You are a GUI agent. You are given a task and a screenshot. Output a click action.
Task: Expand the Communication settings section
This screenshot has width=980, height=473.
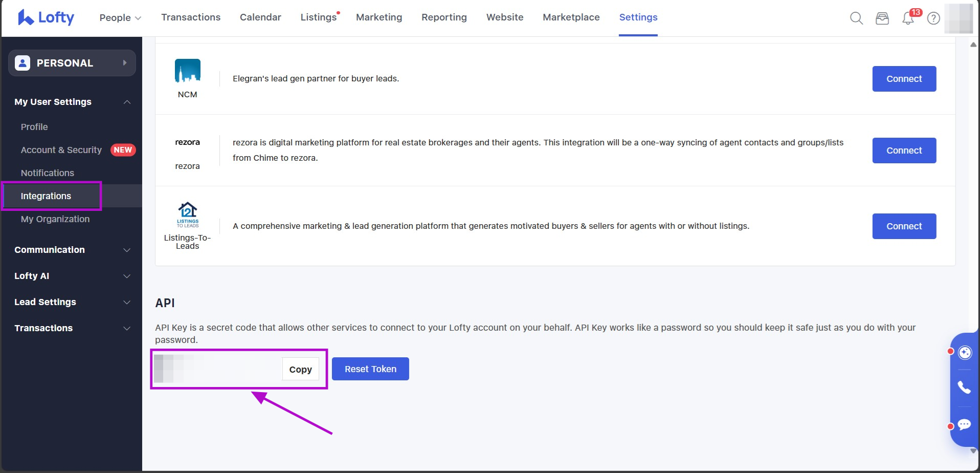[x=72, y=250]
